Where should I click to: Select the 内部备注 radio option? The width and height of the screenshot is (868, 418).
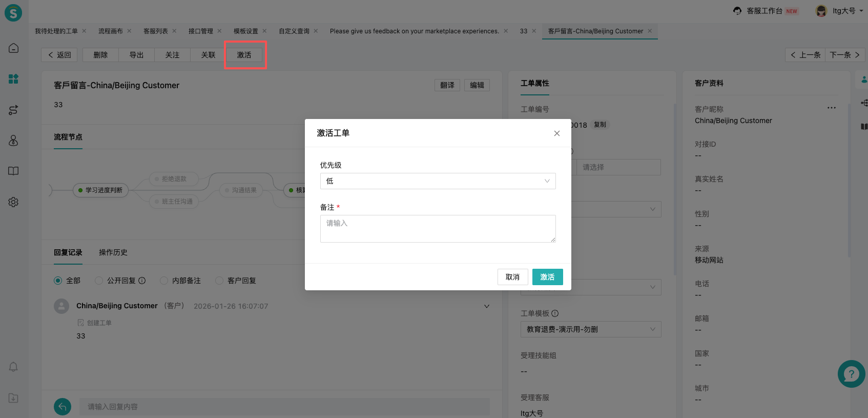pyautogui.click(x=164, y=281)
